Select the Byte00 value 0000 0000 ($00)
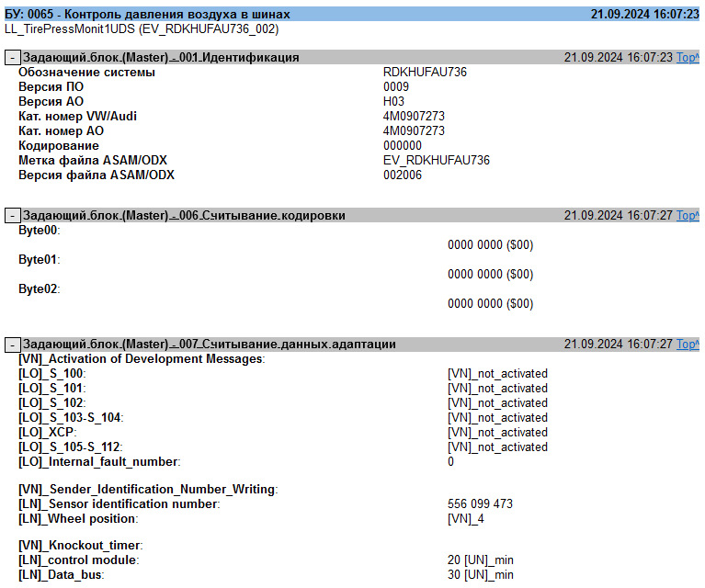Viewport: 705px width, 588px height. [x=491, y=245]
